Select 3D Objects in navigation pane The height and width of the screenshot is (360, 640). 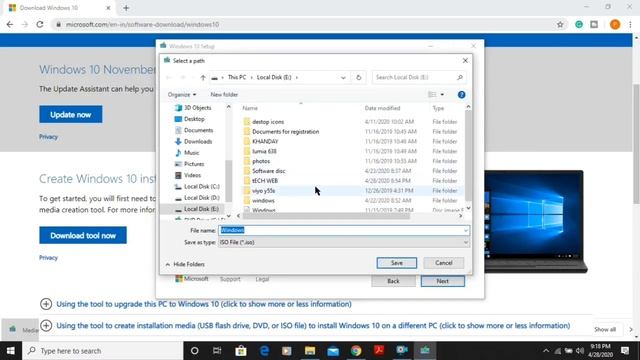pyautogui.click(x=198, y=108)
